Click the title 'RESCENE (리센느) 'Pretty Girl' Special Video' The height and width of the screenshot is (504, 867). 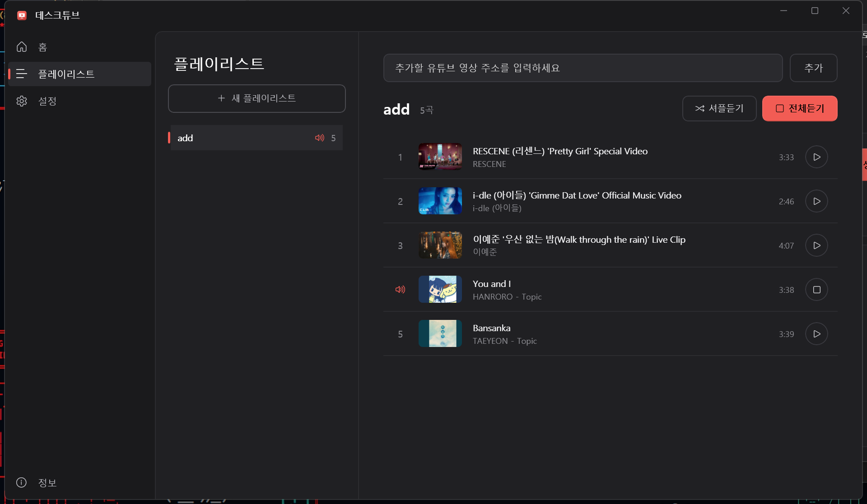tap(560, 151)
